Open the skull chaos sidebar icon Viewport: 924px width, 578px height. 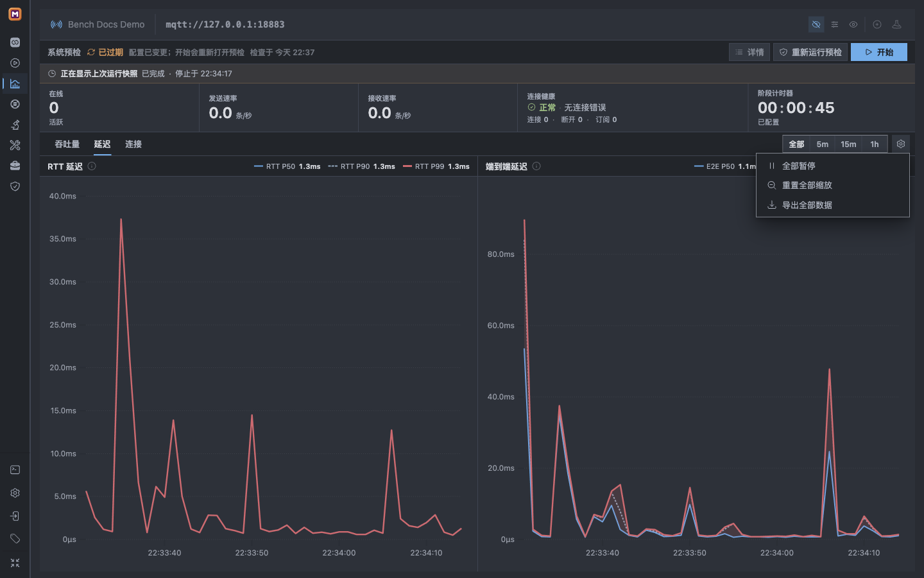click(x=15, y=104)
